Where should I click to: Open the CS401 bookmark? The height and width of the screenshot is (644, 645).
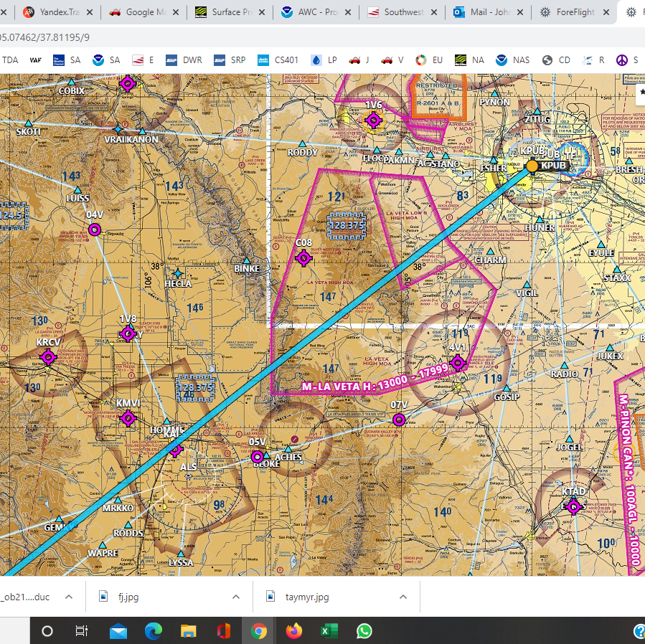point(278,60)
